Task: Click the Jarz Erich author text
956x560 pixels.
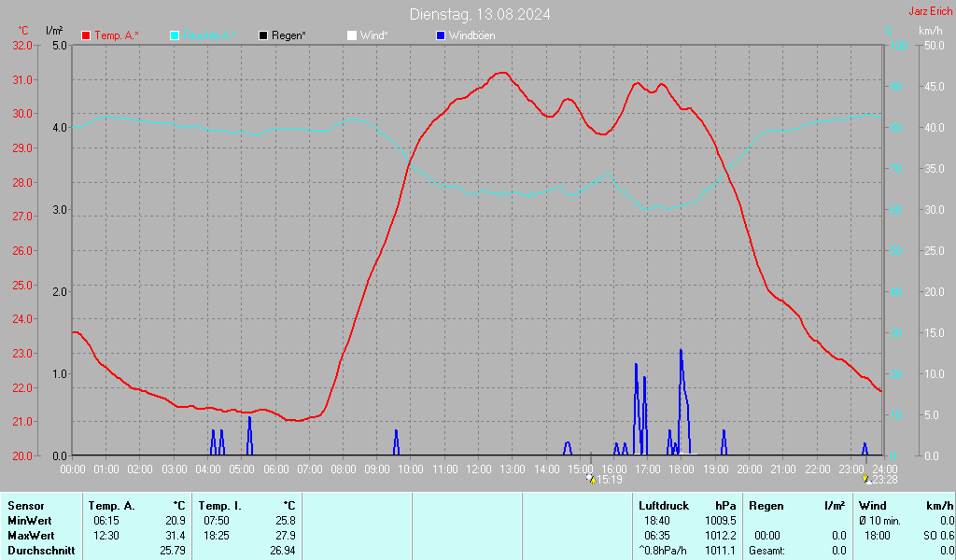Action: (x=931, y=11)
